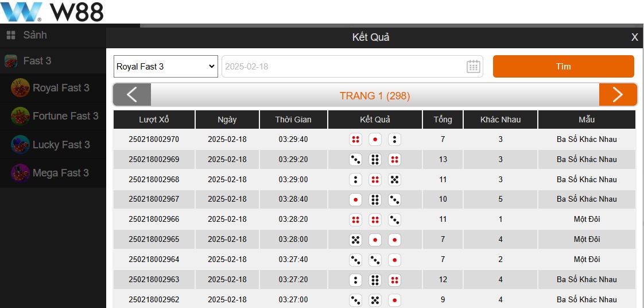644x308 pixels.
Task: Select draw number 250218002962
Action: (154, 299)
